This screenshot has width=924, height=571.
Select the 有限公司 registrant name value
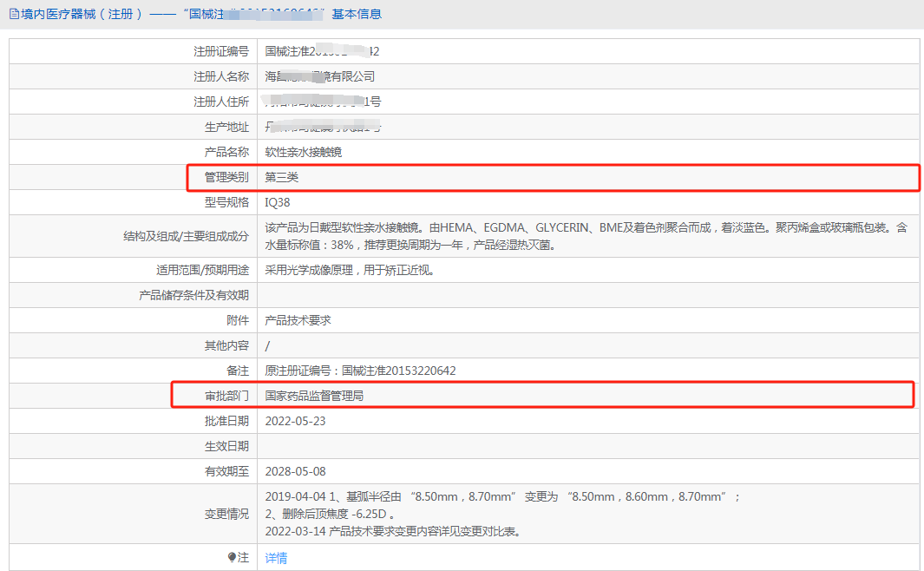click(320, 76)
